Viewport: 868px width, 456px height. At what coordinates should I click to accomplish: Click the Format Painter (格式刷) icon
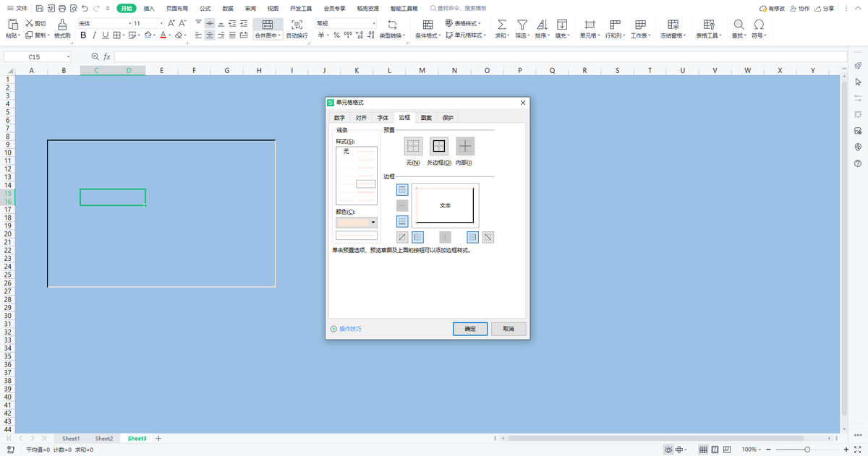[x=62, y=24]
